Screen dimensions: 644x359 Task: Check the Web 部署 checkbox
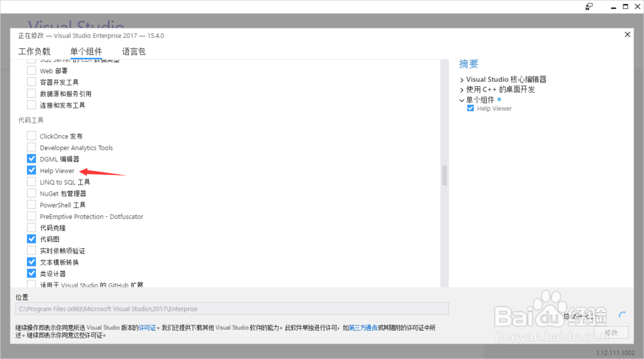click(32, 71)
